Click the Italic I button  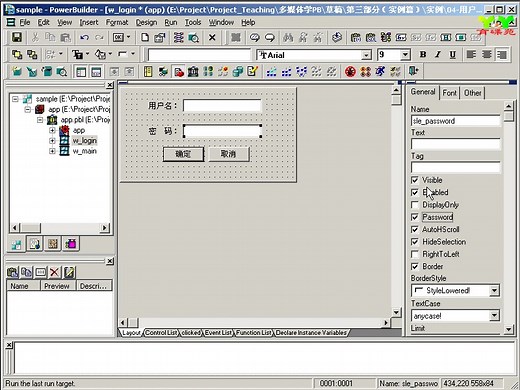[x=438, y=54]
